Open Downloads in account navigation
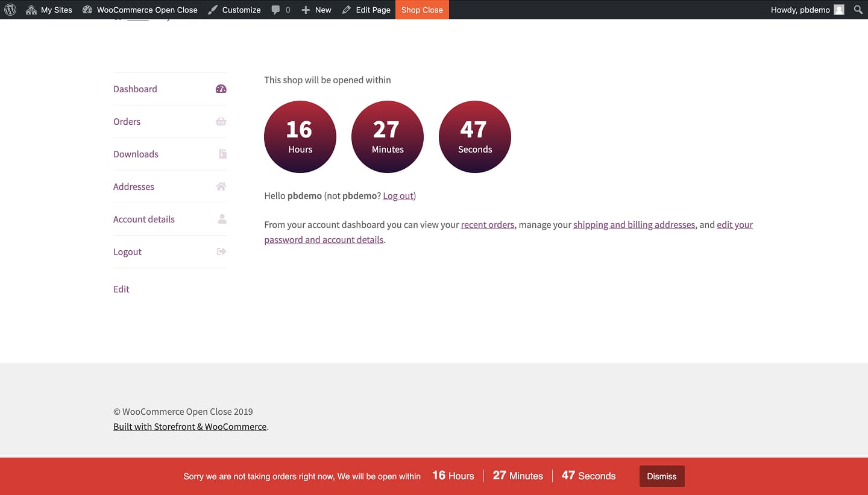Viewport: 868px width, 495px height. pos(136,154)
